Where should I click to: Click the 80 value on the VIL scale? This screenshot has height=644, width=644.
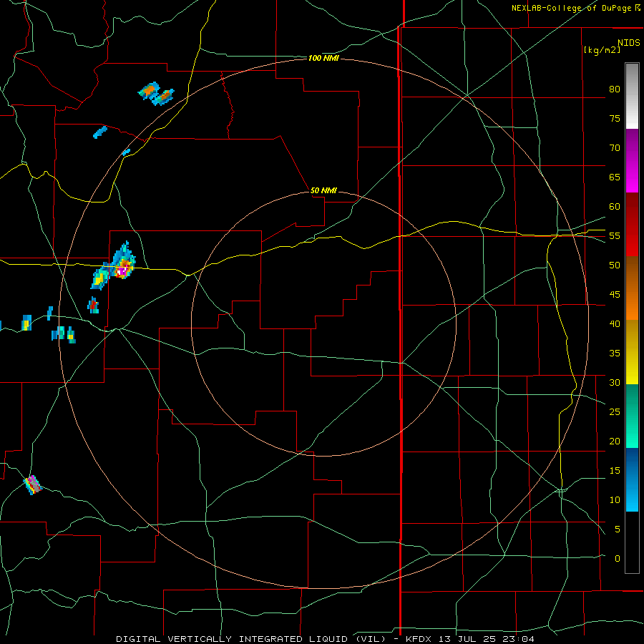pos(615,89)
